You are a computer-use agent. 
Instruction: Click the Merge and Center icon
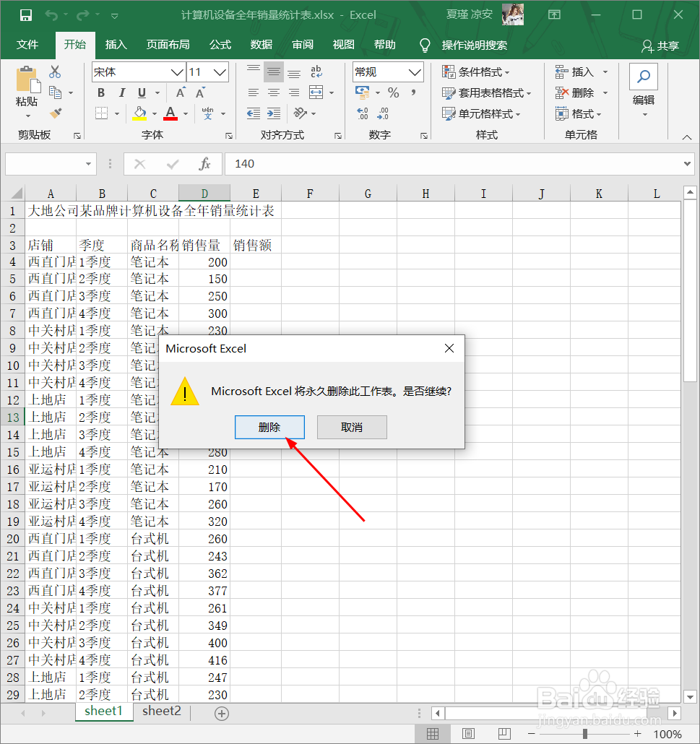click(316, 92)
